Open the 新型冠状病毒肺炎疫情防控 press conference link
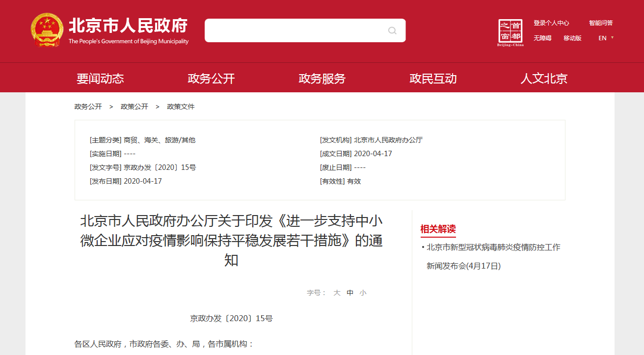 click(x=493, y=247)
